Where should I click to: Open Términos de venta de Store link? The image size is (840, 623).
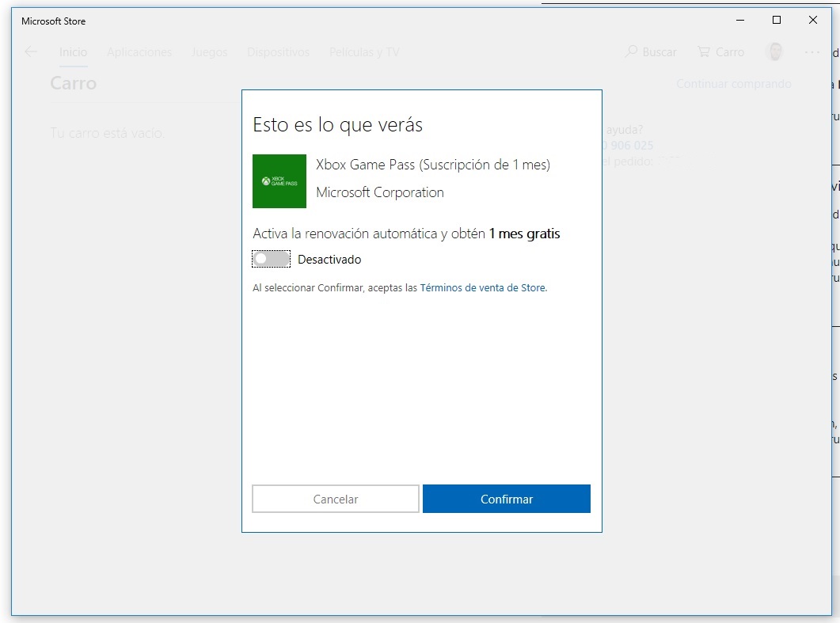pyautogui.click(x=482, y=288)
